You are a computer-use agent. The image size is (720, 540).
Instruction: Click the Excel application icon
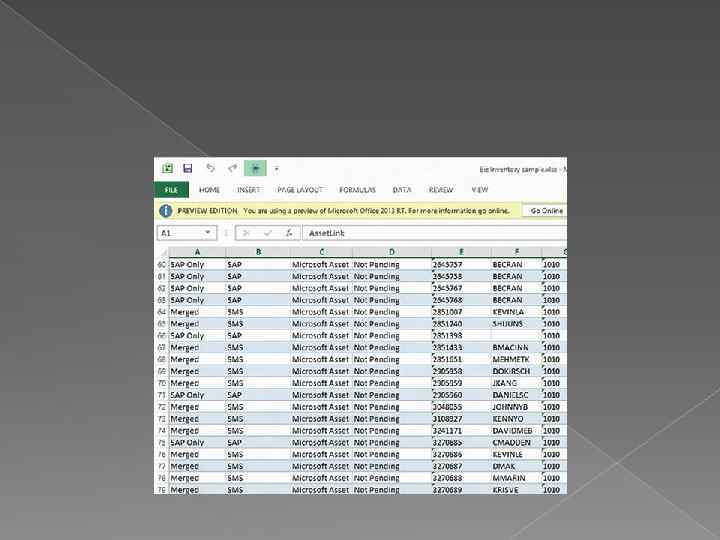point(168,169)
